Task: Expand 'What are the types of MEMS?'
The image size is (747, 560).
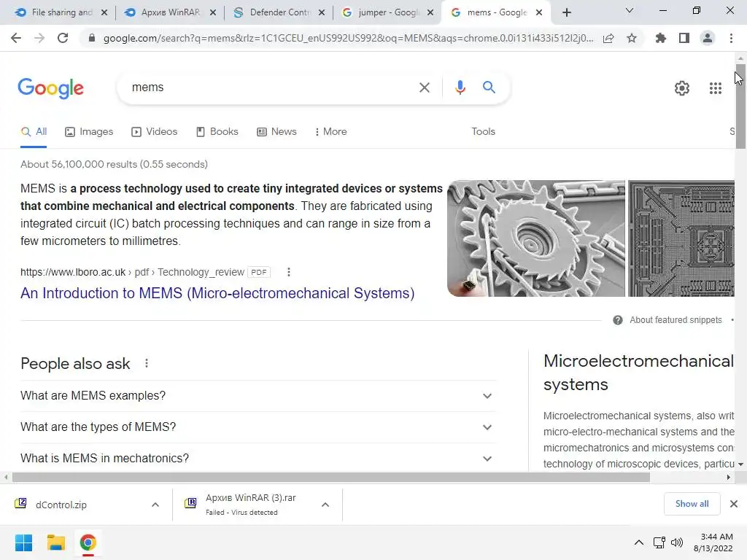Action: tap(258, 427)
